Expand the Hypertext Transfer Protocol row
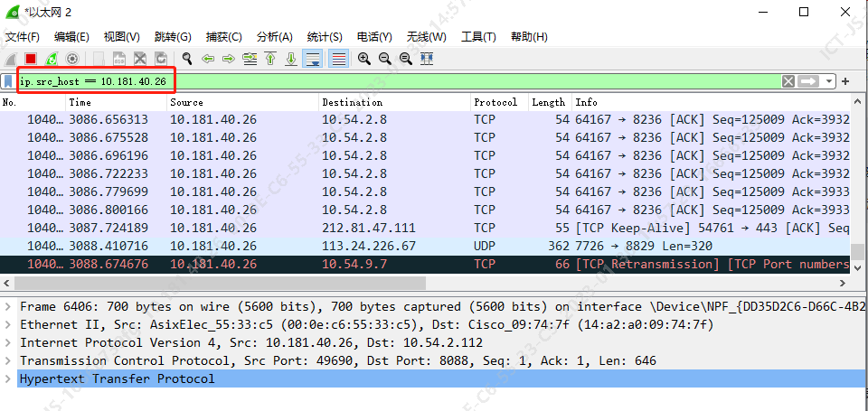 [x=8, y=379]
